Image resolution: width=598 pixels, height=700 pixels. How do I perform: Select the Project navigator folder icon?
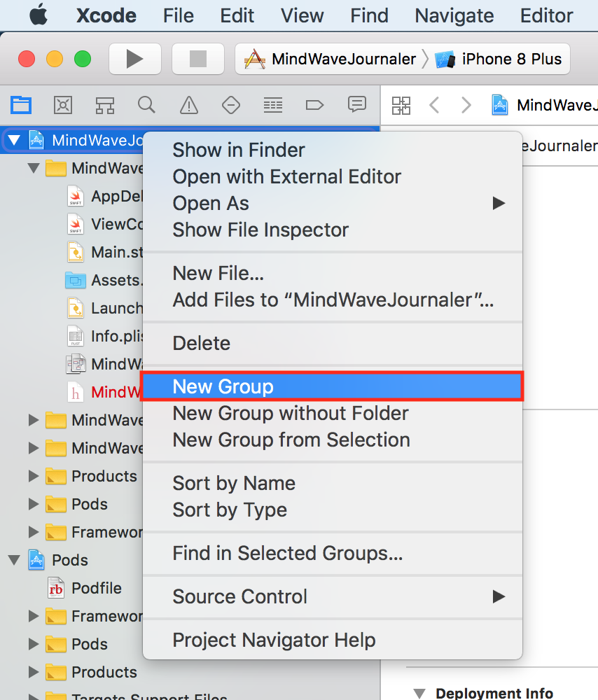(x=21, y=105)
